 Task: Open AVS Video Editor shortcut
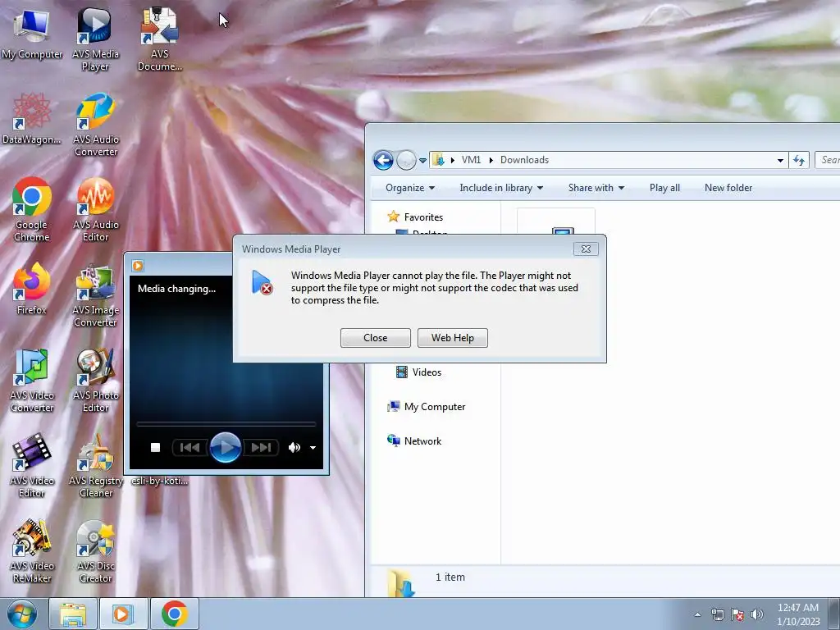[32, 466]
